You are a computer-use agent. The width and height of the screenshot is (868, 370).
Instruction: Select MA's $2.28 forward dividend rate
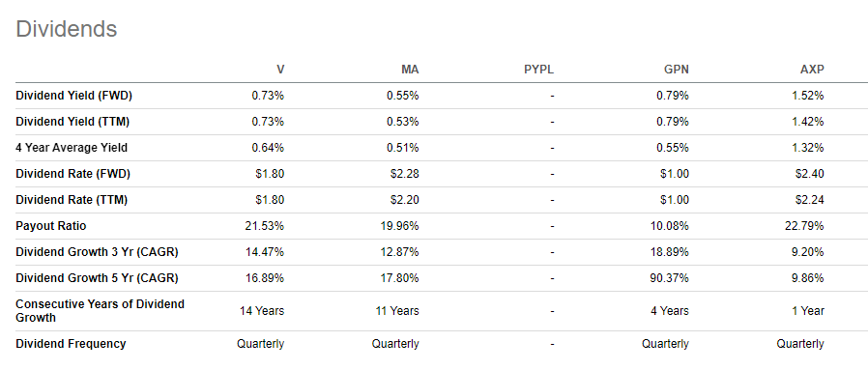click(x=405, y=174)
